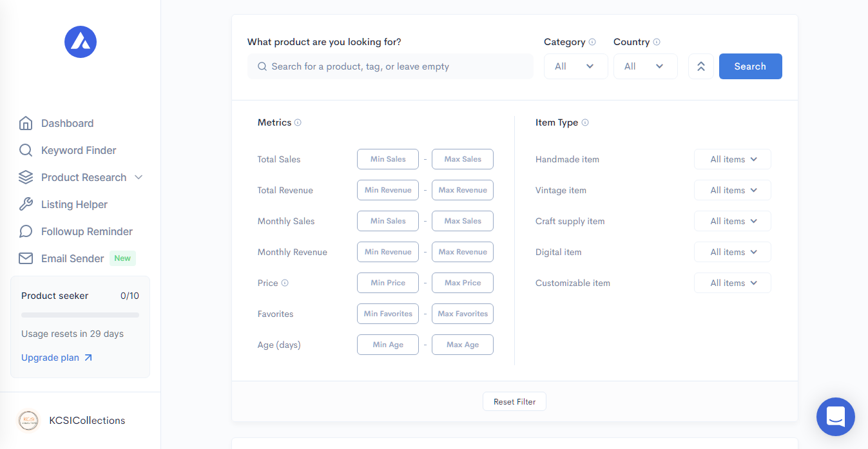This screenshot has width=868, height=449.
Task: Open the Handmade item dropdown
Action: click(732, 159)
